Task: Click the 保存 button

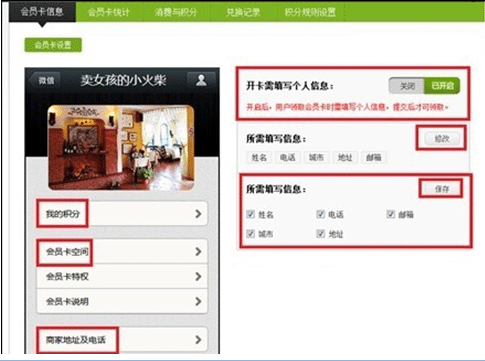Action: [x=442, y=189]
